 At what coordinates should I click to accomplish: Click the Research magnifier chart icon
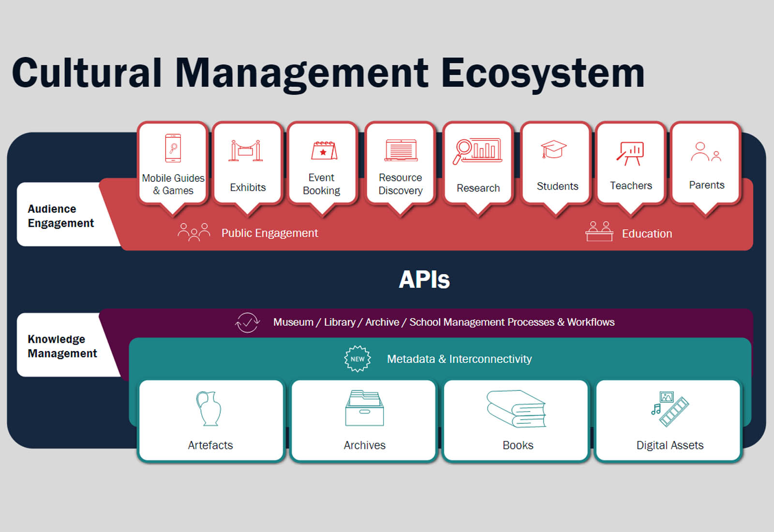(x=477, y=150)
